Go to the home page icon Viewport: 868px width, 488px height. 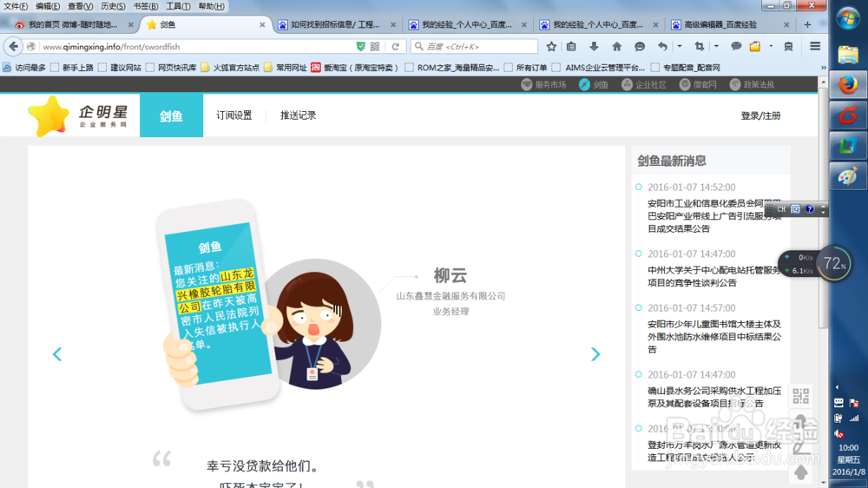pos(616,47)
